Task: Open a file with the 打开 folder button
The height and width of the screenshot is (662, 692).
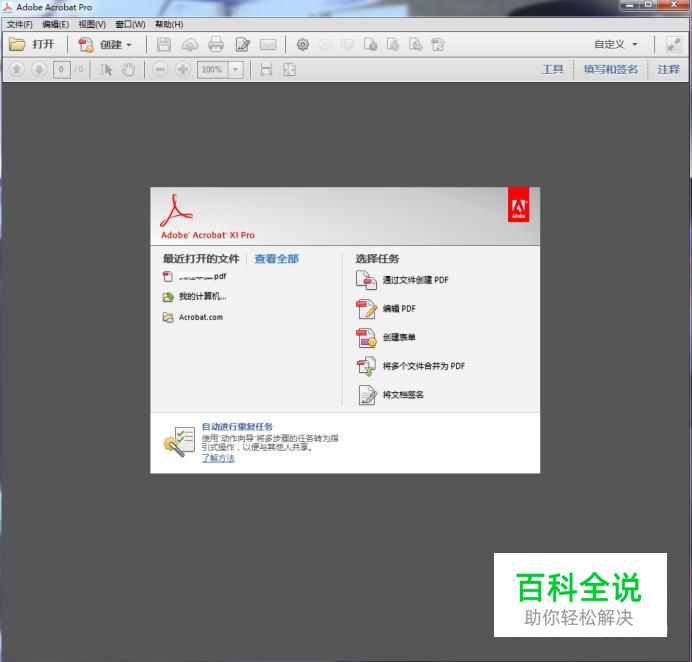Action: (31, 44)
